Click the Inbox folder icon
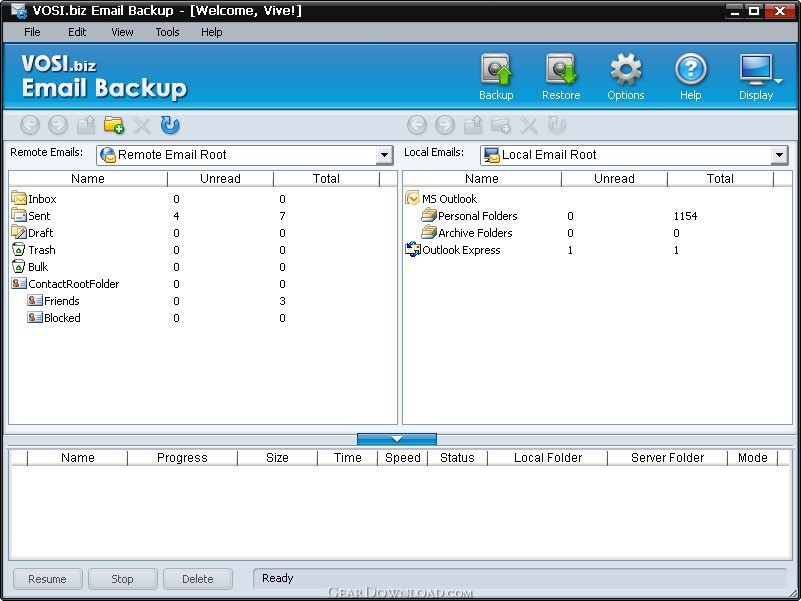 19,198
